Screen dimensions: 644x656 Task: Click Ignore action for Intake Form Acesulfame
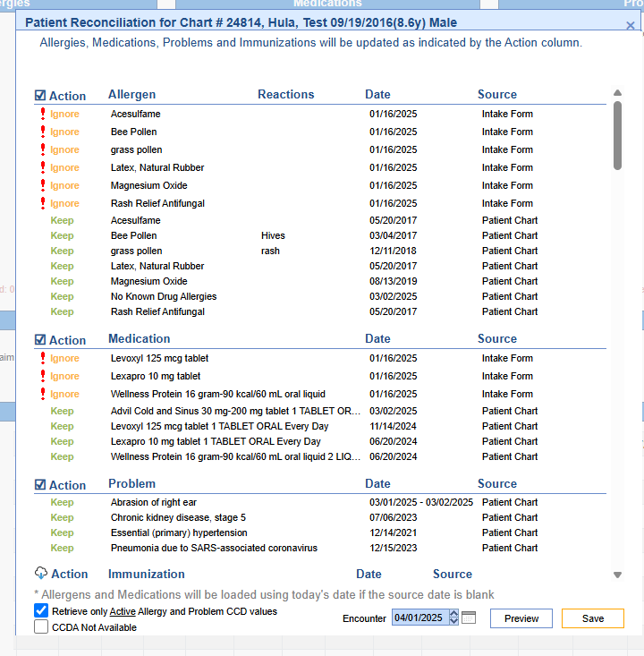[x=64, y=114]
